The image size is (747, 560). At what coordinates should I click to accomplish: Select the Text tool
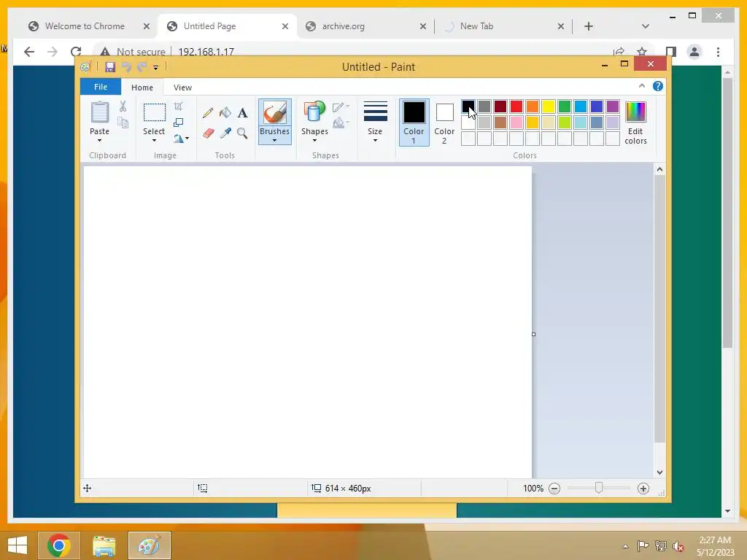[242, 113]
